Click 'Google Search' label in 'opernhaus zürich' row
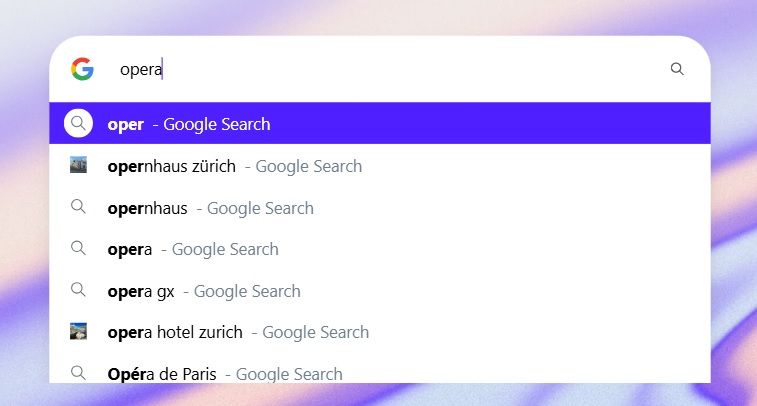This screenshot has height=406, width=757. tap(309, 167)
